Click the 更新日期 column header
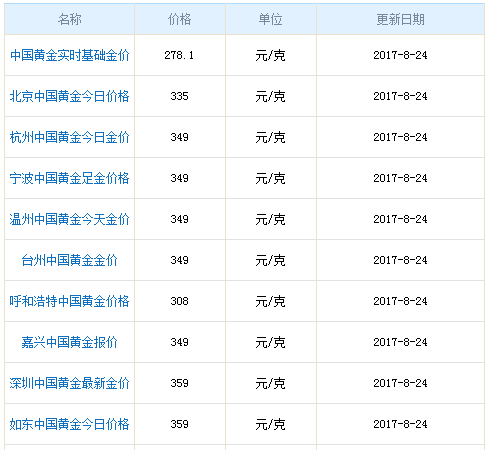 [x=400, y=19]
